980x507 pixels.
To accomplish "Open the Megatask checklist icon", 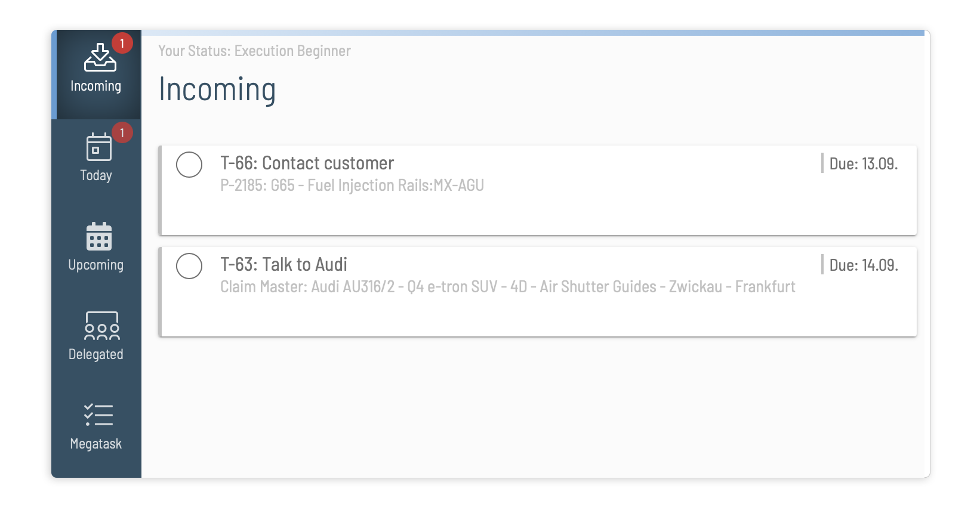I will point(98,415).
